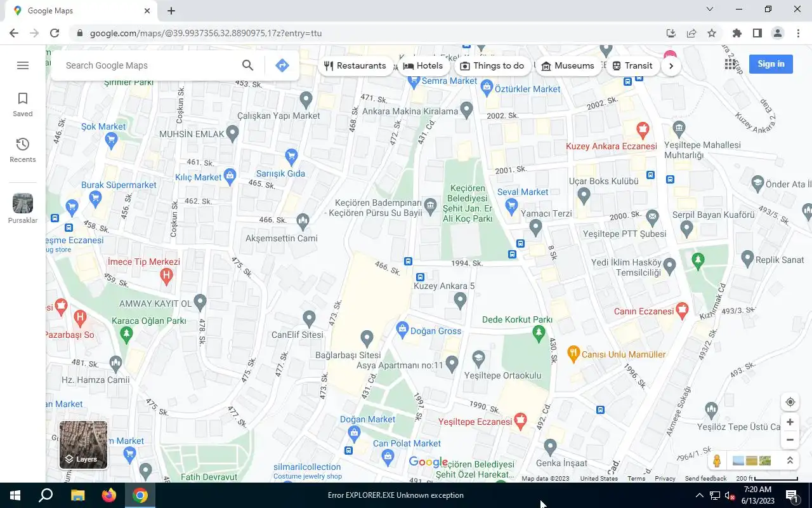Show more category chips with arrow

[671, 65]
